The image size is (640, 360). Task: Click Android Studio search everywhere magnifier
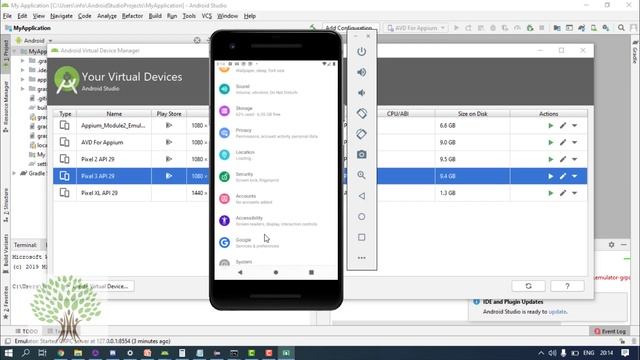coord(621,28)
